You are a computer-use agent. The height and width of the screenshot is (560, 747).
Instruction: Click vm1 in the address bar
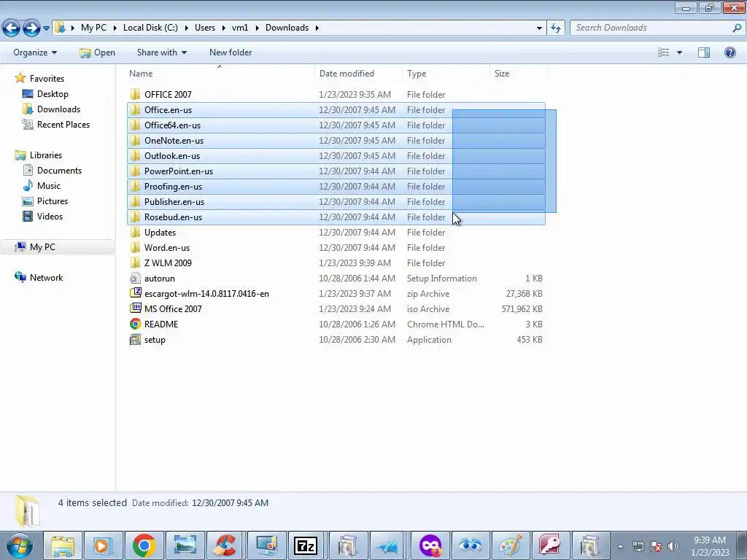coord(240,28)
